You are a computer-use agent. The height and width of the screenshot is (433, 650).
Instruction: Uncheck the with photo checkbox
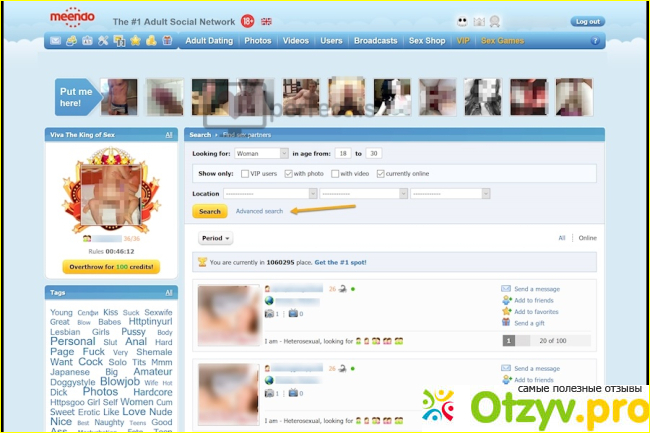[x=287, y=173]
